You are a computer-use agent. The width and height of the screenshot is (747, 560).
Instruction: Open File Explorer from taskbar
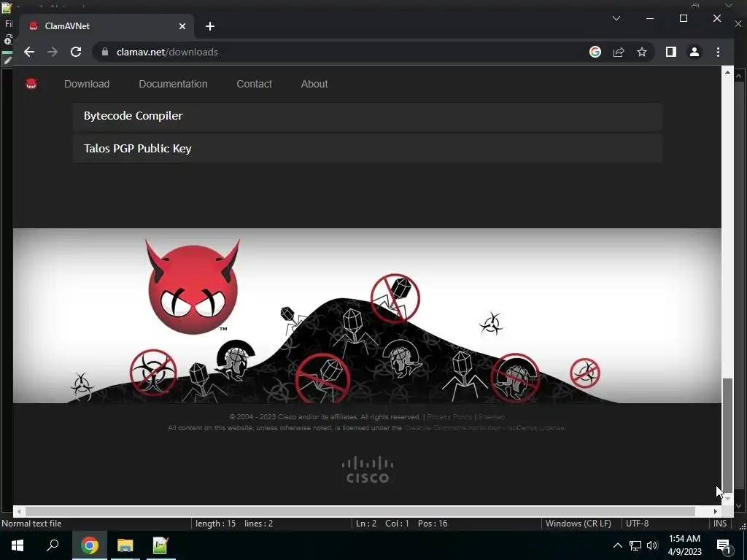click(125, 545)
